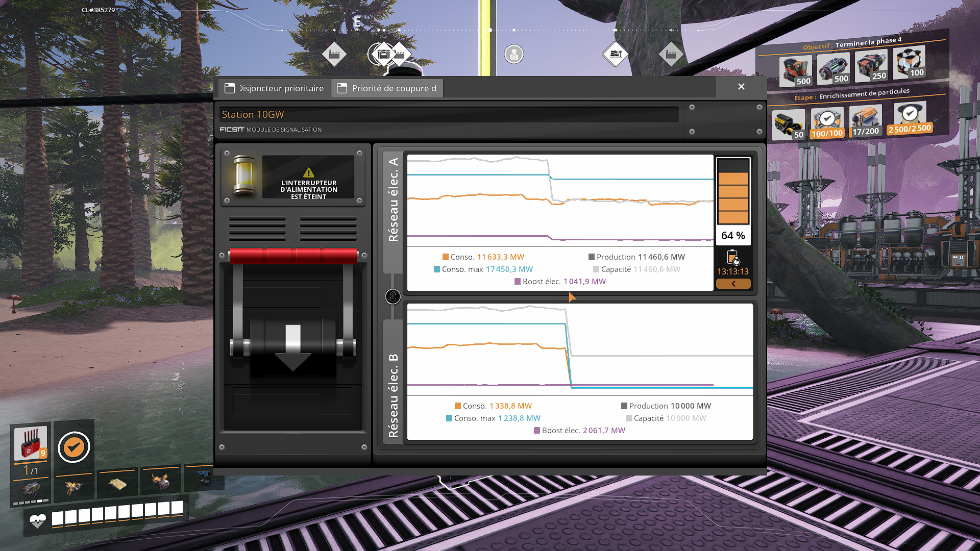Image resolution: width=980 pixels, height=551 pixels.
Task: Select the Capacité 10 000 MW value
Action: pyautogui.click(x=686, y=418)
